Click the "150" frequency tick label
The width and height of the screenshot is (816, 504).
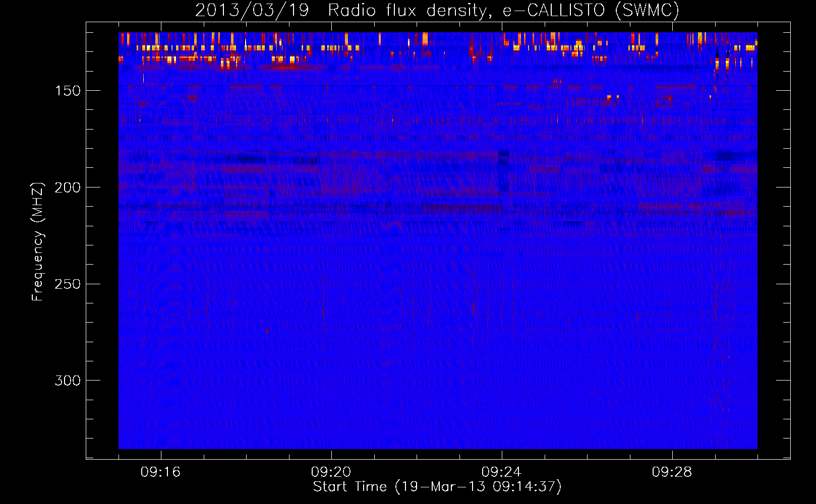click(68, 91)
